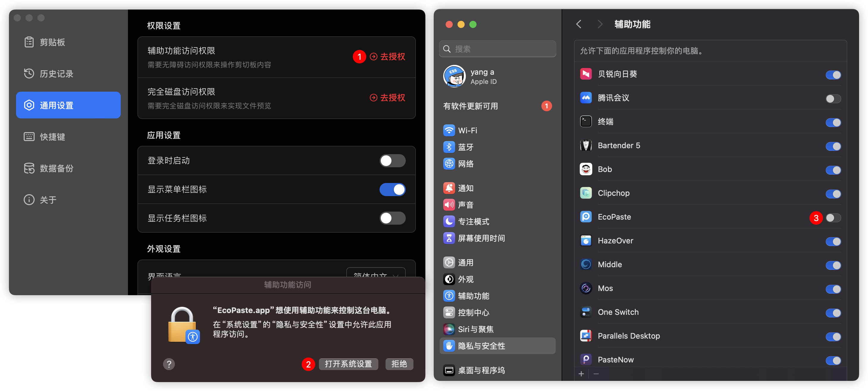Click the plus button to add app
The image size is (868, 391).
coord(581,374)
